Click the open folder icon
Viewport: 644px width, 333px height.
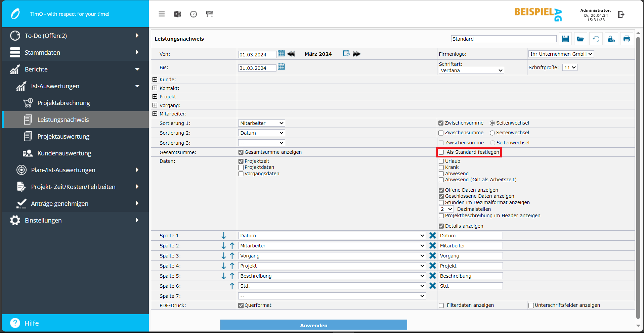click(x=580, y=39)
